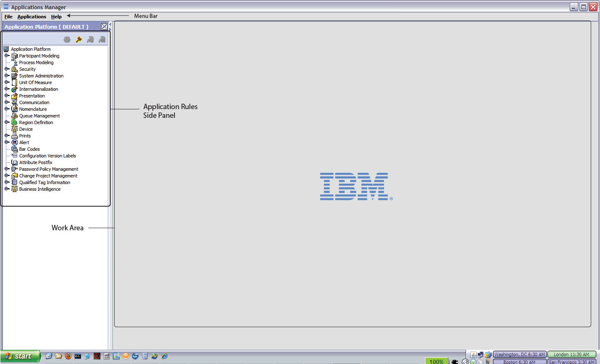
Task: Click the Qualified Tag Information icon
Action: pos(15,182)
